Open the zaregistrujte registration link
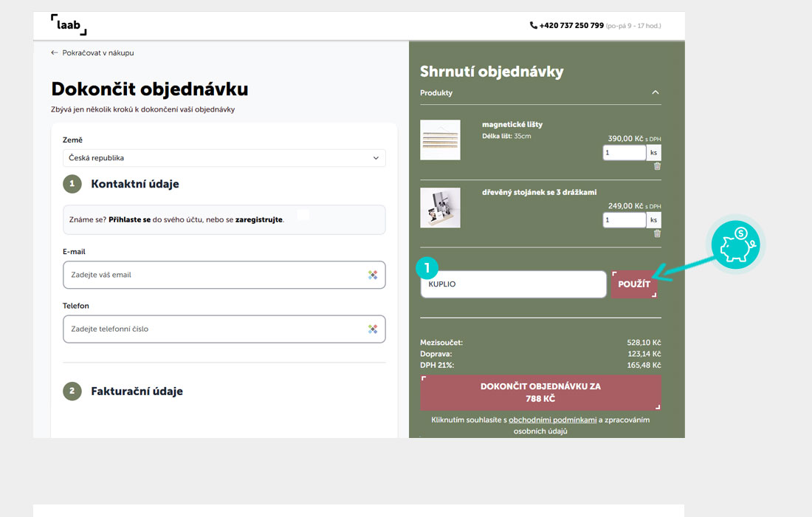The height and width of the screenshot is (517, 812). pyautogui.click(x=258, y=219)
